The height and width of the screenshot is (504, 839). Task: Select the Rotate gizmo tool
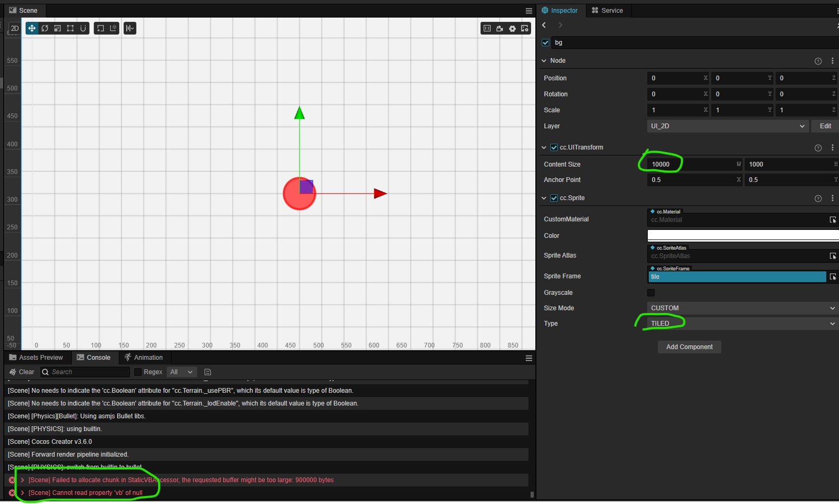(45, 28)
